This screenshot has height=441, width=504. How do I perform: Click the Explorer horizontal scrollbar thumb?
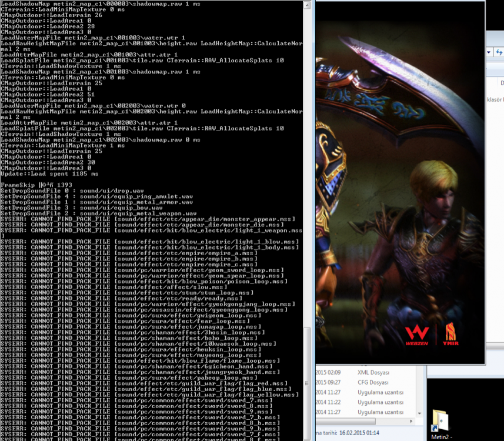tap(346, 421)
